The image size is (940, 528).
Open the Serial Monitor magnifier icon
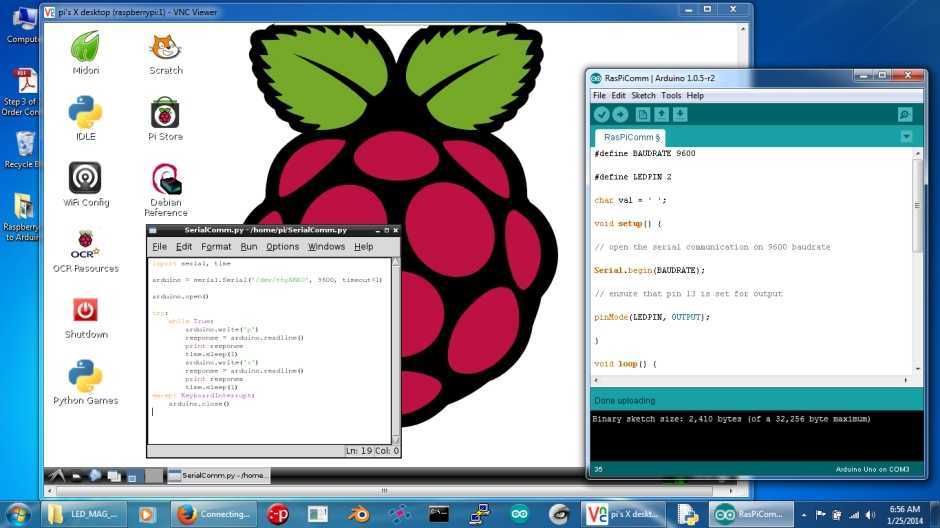[905, 114]
